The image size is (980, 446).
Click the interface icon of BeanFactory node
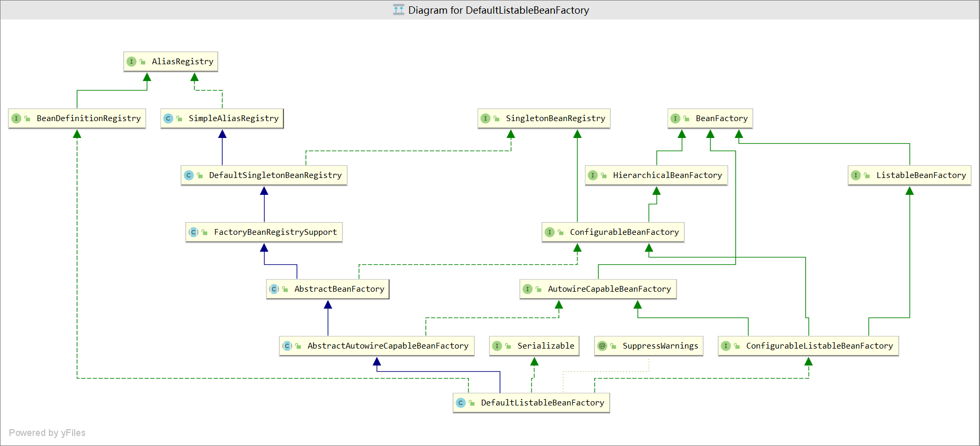[x=675, y=118]
